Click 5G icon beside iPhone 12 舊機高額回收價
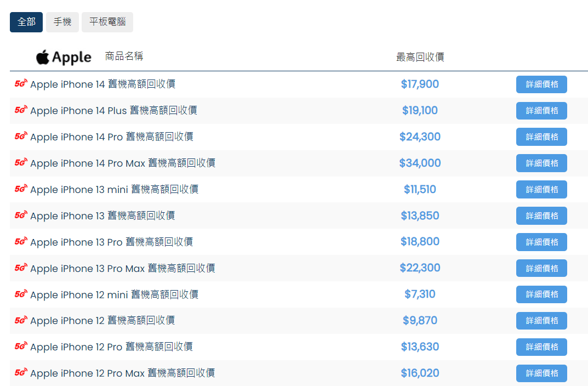The height and width of the screenshot is (386, 588). click(x=21, y=320)
